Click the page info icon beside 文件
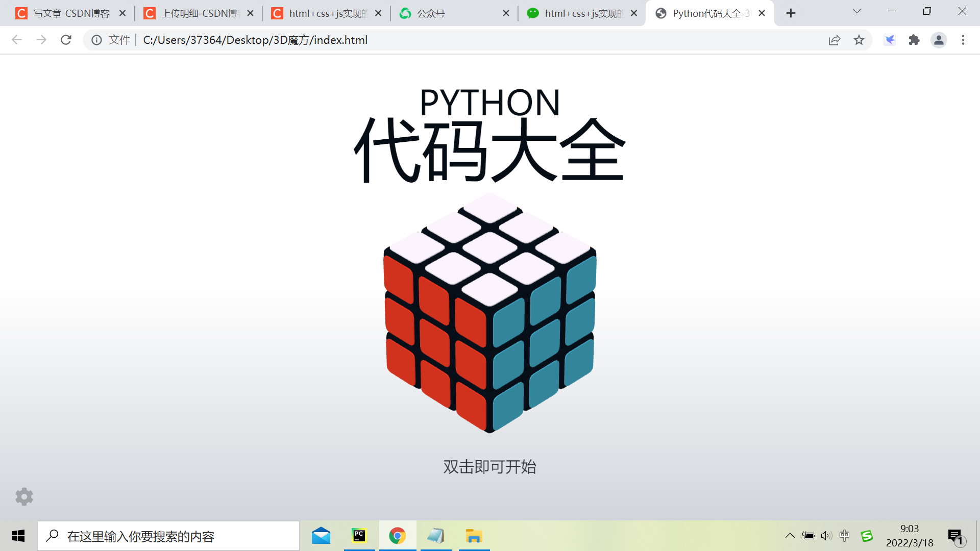Viewport: 980px width, 551px height. (x=97, y=40)
